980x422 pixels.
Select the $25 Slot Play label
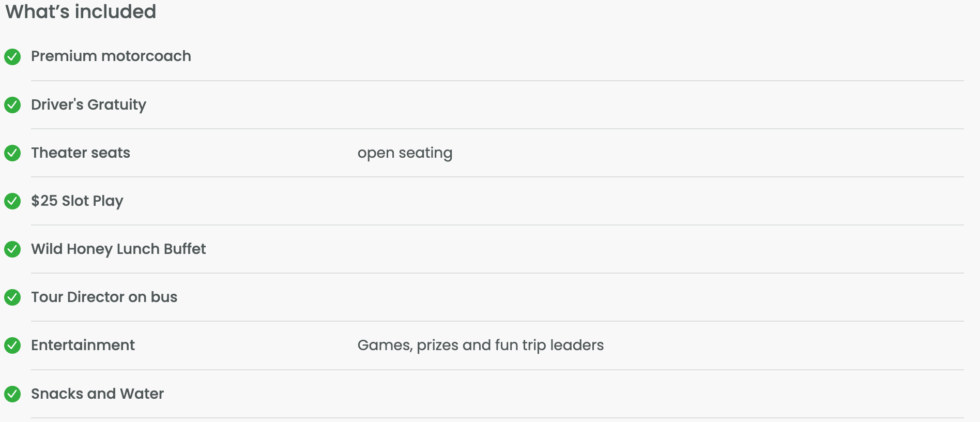point(77,201)
